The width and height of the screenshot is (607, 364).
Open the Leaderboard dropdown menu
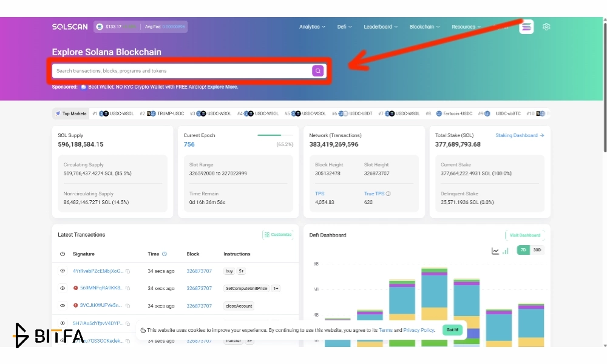point(381,27)
